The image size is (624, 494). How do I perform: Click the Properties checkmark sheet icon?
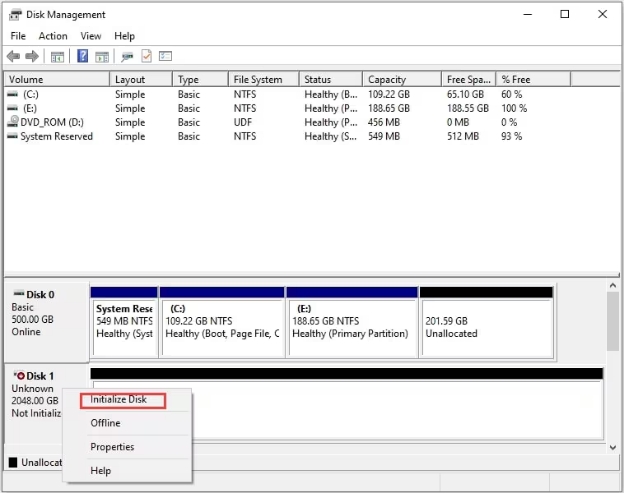point(146,56)
